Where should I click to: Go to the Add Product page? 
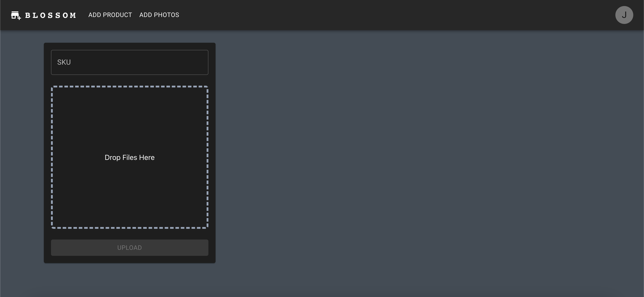(x=110, y=15)
